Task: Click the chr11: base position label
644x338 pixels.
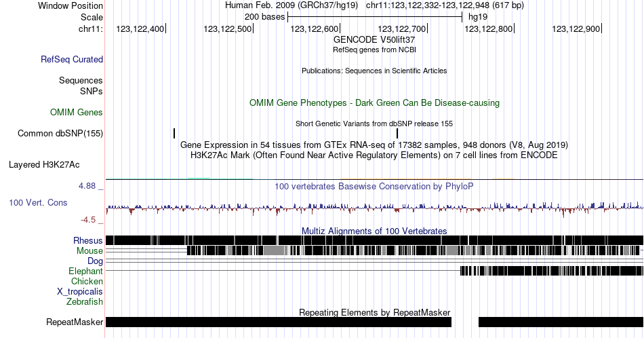Action: pyautogui.click(x=91, y=29)
